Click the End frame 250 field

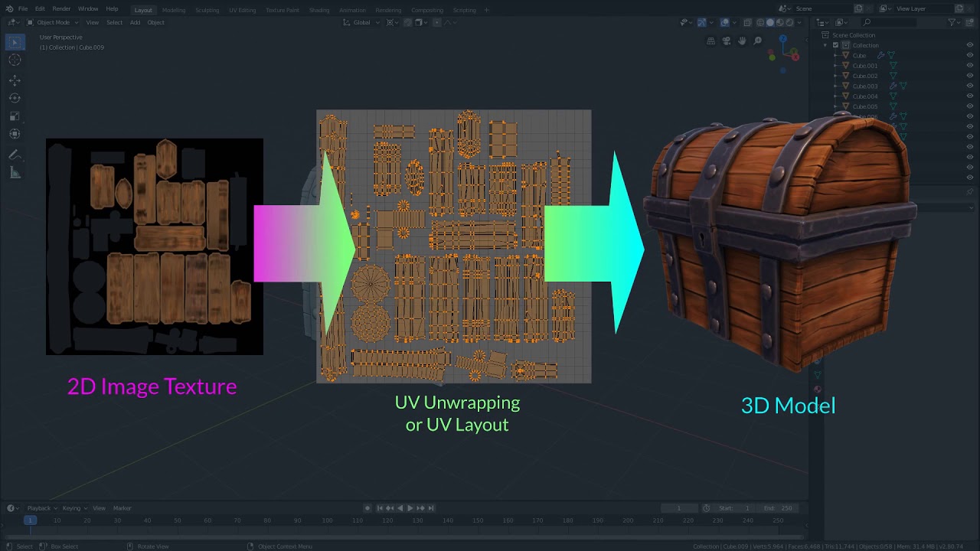[779, 508]
